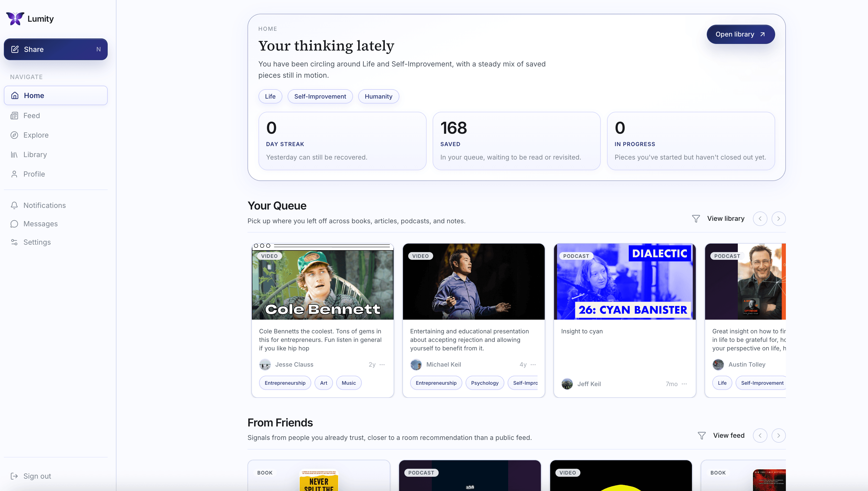This screenshot has width=868, height=491.
Task: Open the In Progress stat card
Action: click(691, 141)
